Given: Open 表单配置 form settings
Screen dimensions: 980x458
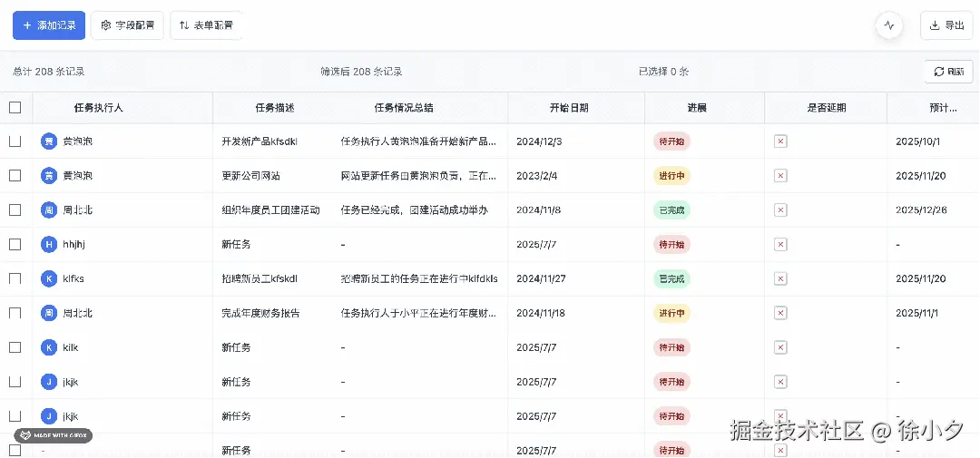Looking at the screenshot, I should click(206, 25).
